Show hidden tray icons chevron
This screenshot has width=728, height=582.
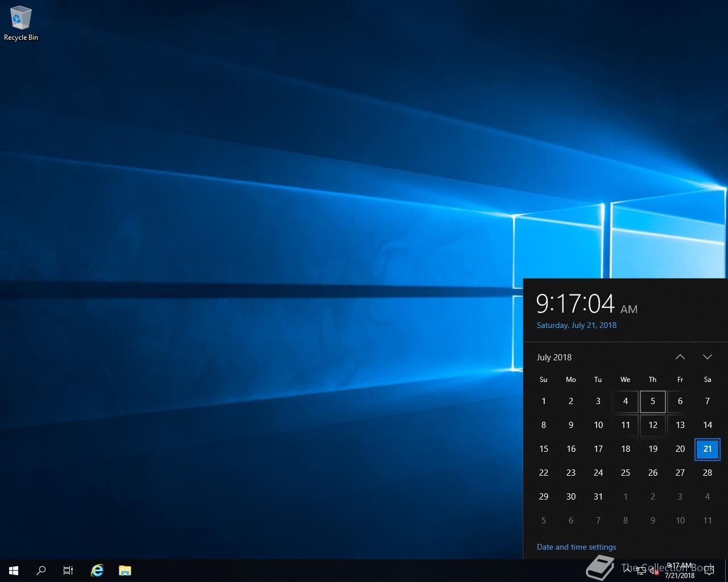tap(627, 571)
